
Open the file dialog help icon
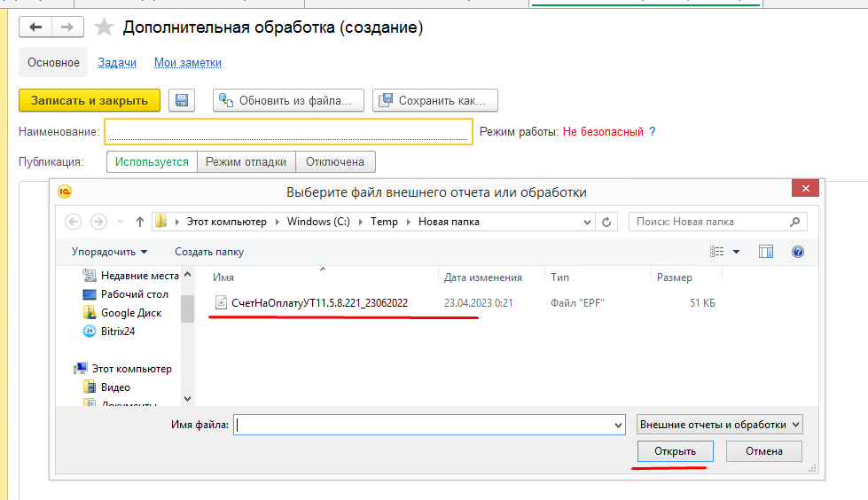(x=798, y=252)
